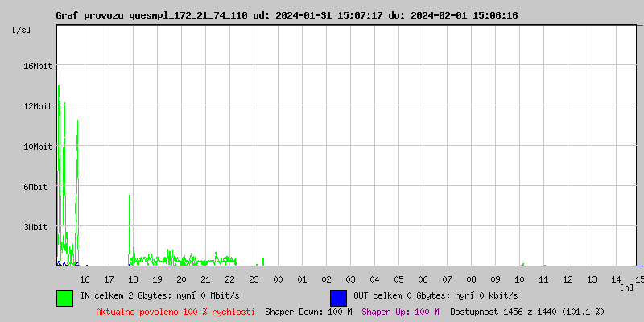Click the '[h]' hour unit label

627,287
